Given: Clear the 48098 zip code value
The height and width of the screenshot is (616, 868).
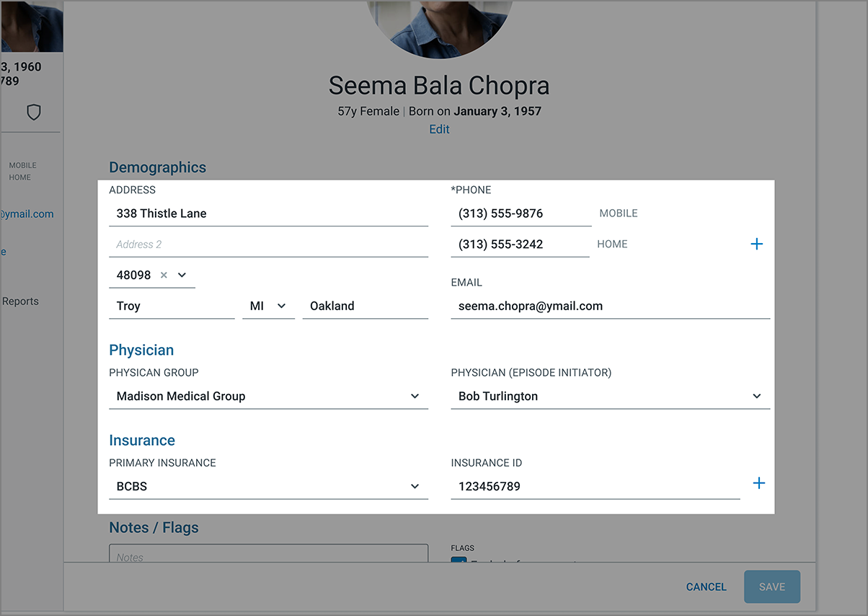Looking at the screenshot, I should pos(164,275).
